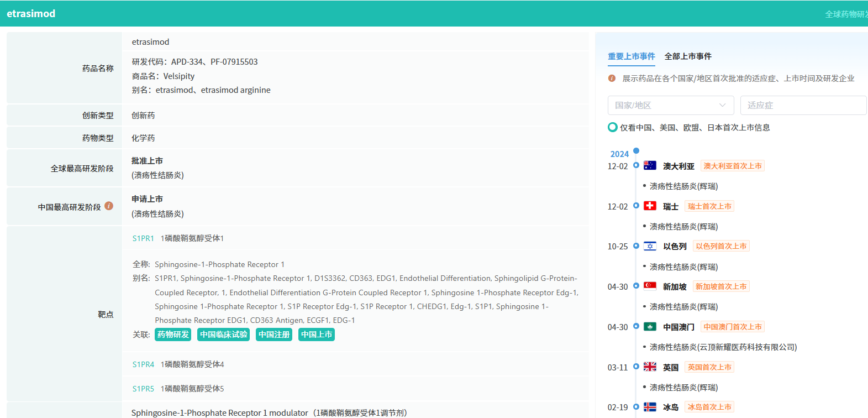Open the 中国注册 related link
868x418 pixels.
pyautogui.click(x=274, y=335)
